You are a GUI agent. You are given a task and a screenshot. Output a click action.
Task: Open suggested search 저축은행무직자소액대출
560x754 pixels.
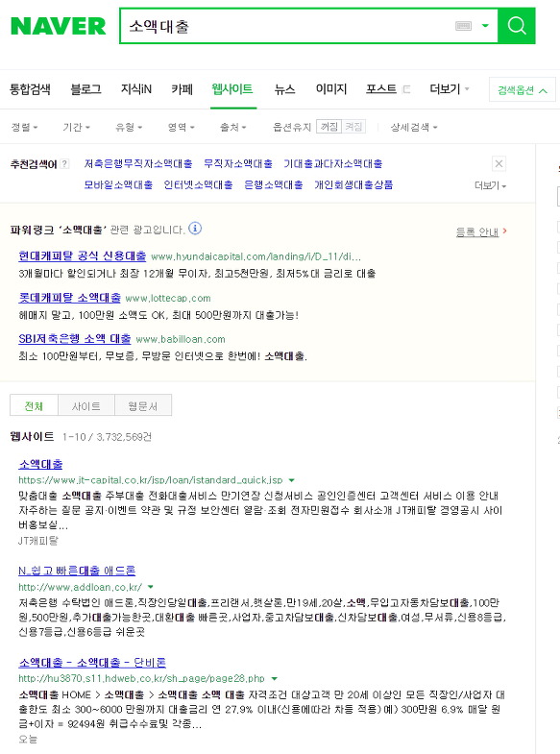(138, 164)
